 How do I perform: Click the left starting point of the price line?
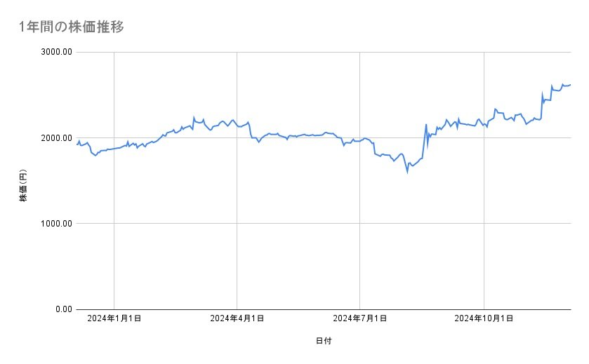click(77, 144)
